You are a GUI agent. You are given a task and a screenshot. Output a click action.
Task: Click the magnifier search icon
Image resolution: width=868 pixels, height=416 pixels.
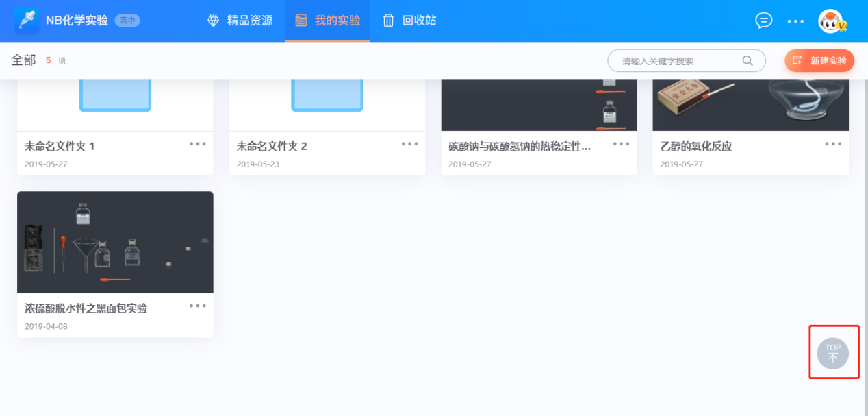pyautogui.click(x=748, y=60)
